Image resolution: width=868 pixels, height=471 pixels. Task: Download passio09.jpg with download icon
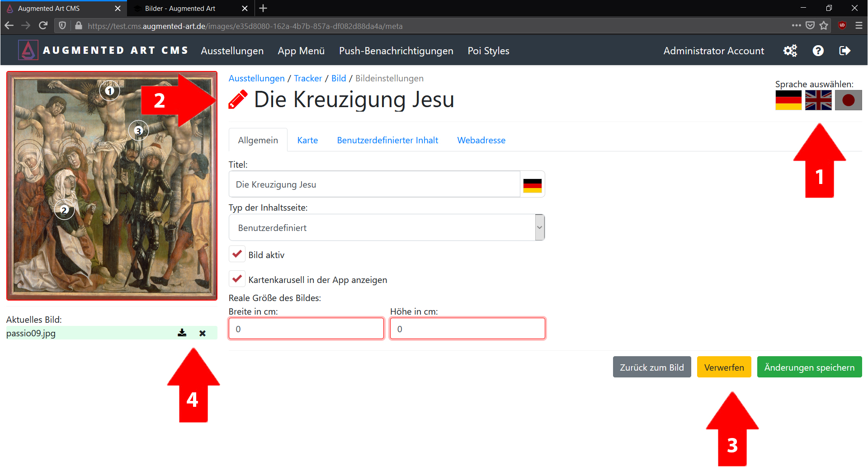tap(182, 333)
